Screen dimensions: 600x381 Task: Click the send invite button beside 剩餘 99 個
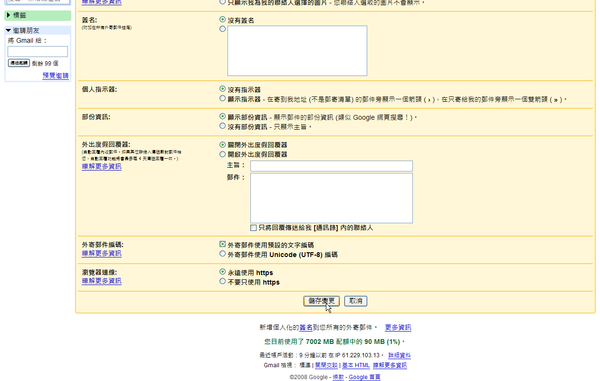(x=19, y=63)
